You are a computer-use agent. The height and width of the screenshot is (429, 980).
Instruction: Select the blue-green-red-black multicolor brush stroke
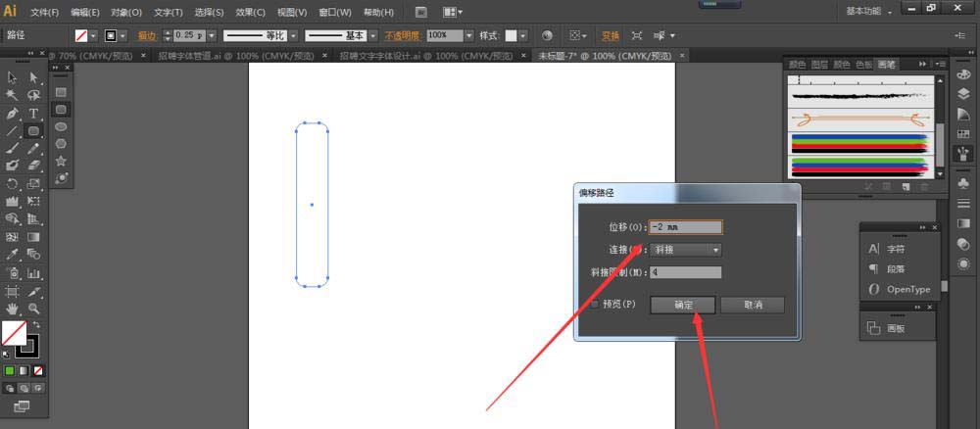pos(858,144)
